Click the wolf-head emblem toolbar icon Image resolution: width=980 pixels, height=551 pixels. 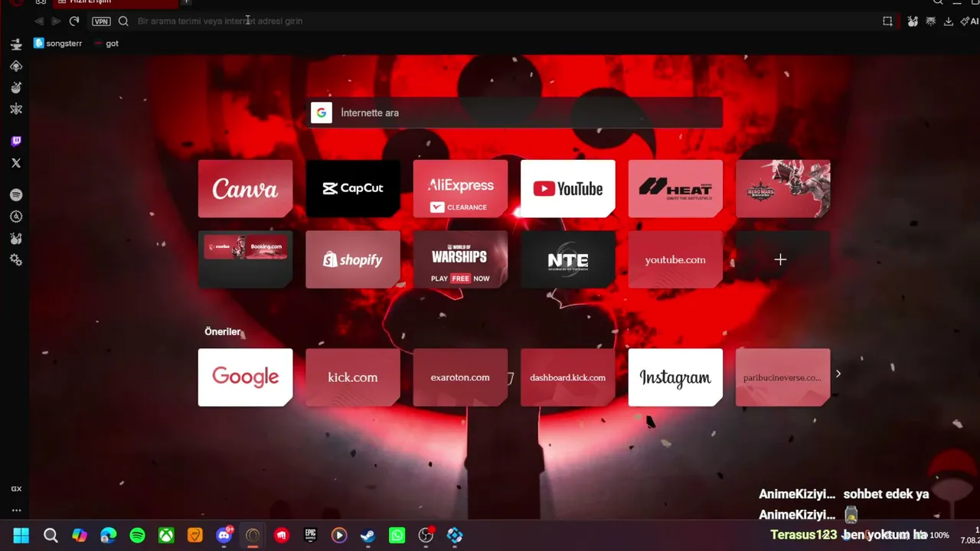point(931,21)
